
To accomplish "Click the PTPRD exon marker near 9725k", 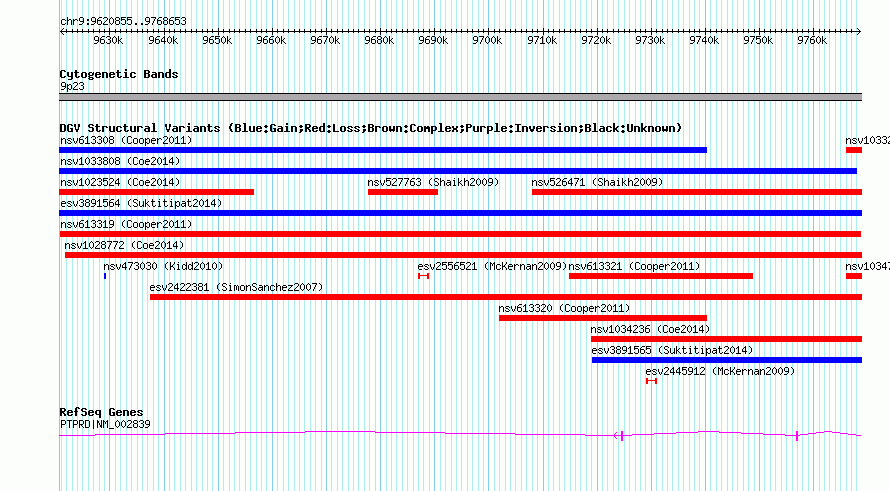I will (622, 436).
